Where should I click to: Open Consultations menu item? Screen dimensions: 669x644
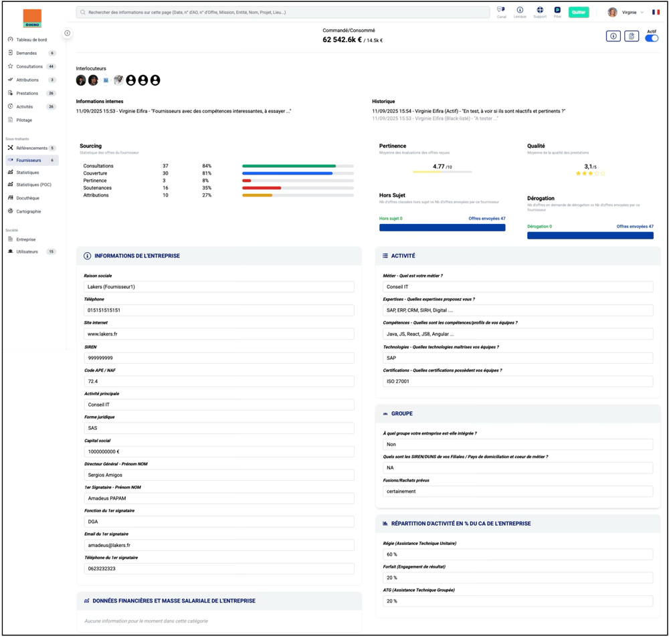[29, 66]
